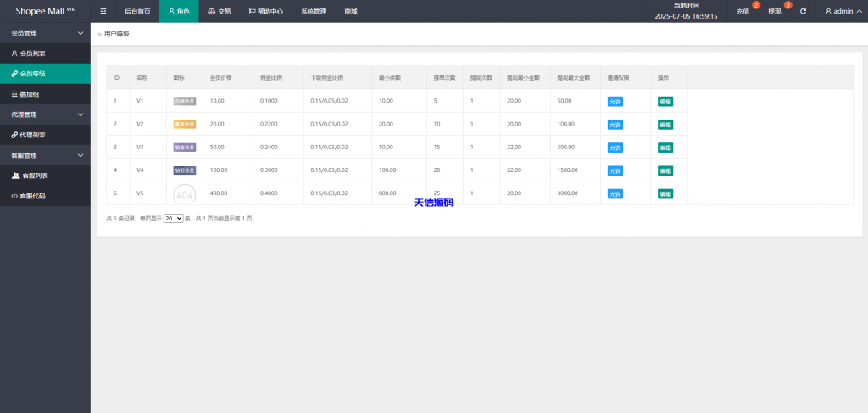The width and height of the screenshot is (868, 413).
Task: Open 叠加组 in sidebar
Action: tap(45, 94)
